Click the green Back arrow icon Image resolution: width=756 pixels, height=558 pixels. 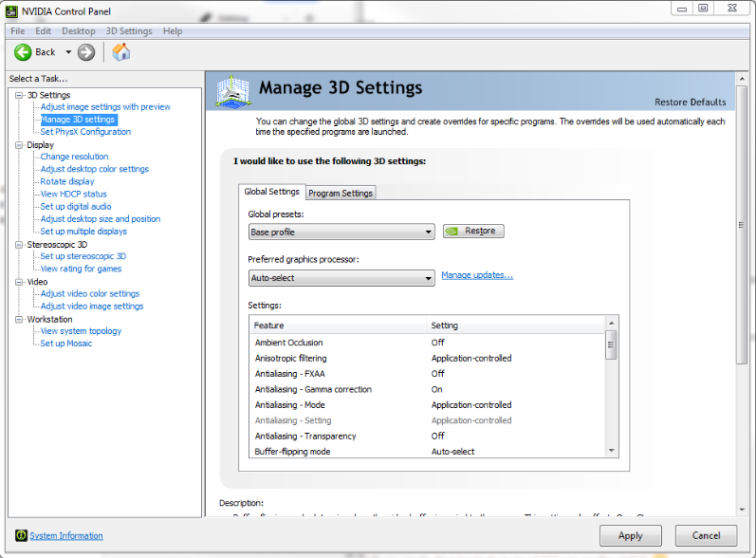click(x=23, y=52)
